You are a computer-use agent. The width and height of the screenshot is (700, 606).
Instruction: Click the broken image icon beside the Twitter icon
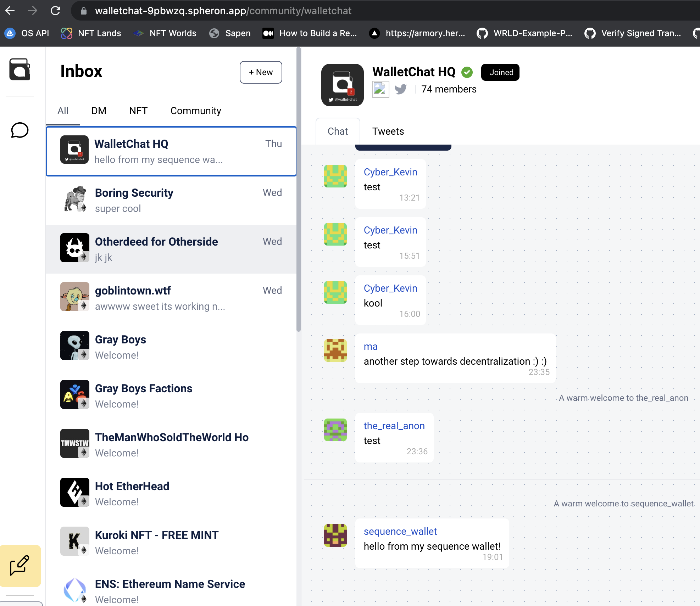(x=380, y=89)
